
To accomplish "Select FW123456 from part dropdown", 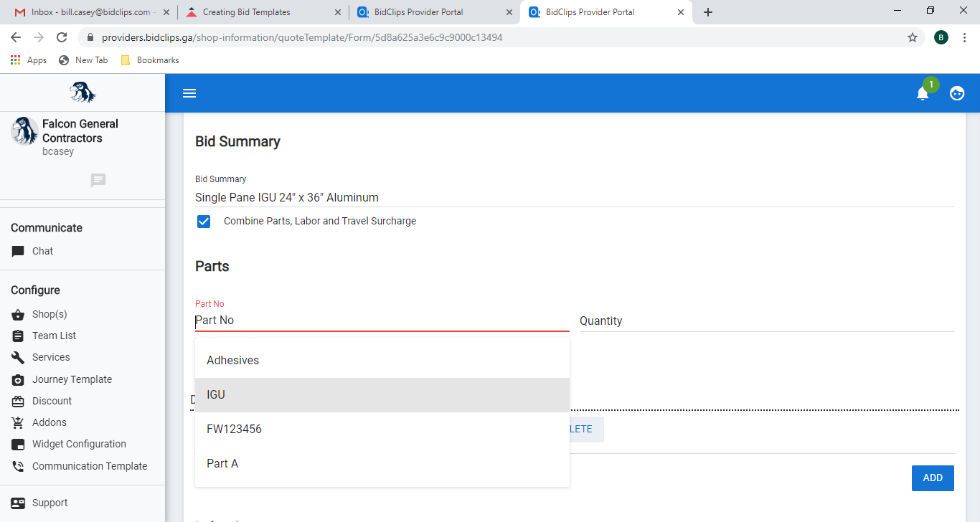I will click(382, 429).
